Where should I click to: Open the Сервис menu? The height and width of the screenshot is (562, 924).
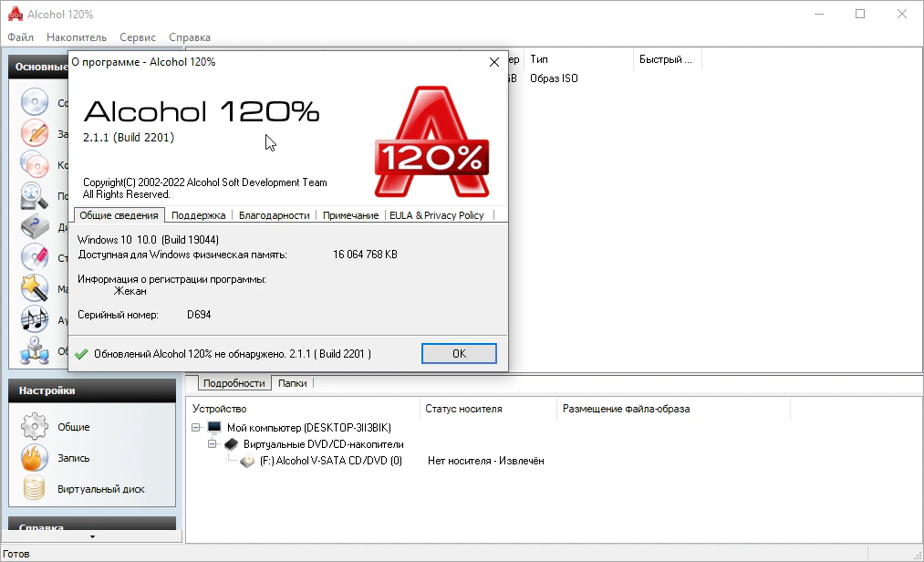137,37
